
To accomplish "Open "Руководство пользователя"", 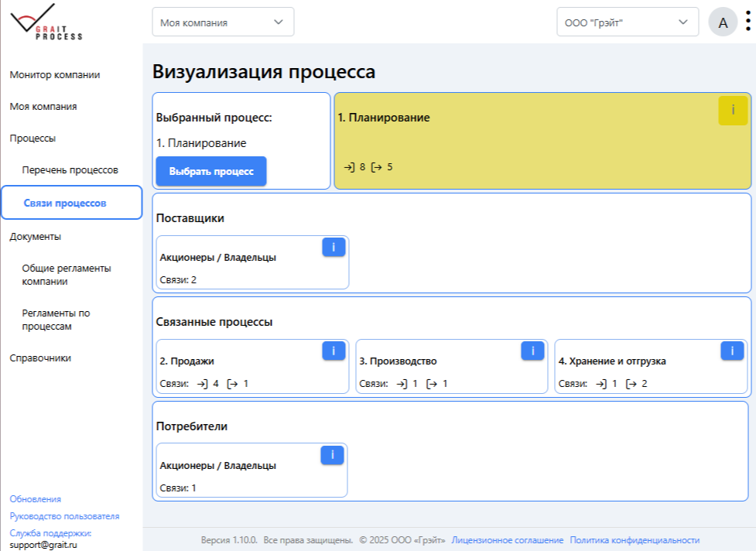I will 63,515.
